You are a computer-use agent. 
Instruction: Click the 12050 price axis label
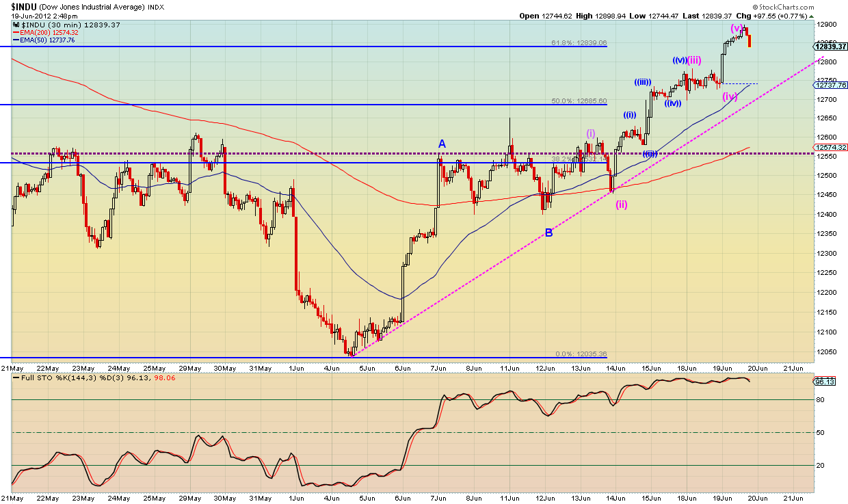(827, 352)
